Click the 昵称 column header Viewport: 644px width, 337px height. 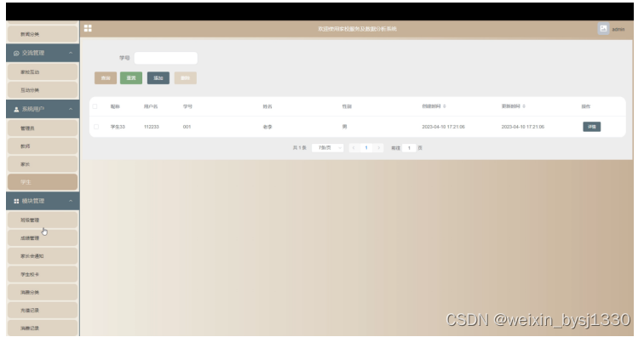[115, 106]
